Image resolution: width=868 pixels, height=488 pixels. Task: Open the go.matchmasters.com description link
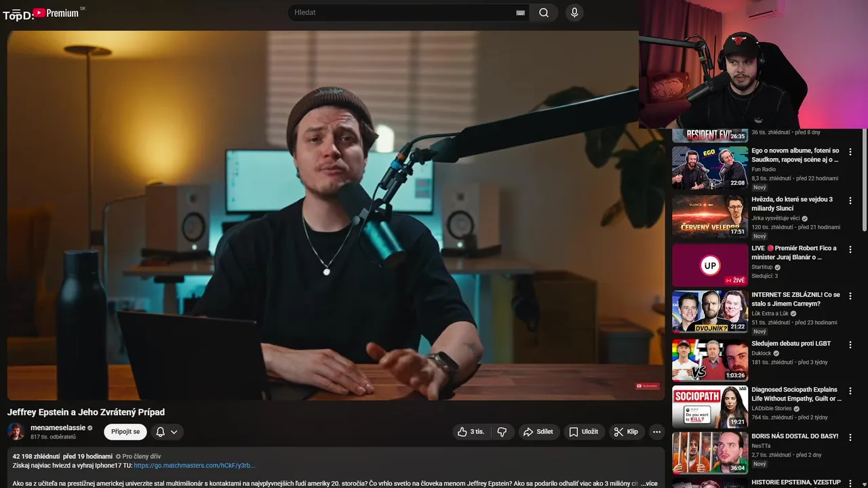coord(195,466)
